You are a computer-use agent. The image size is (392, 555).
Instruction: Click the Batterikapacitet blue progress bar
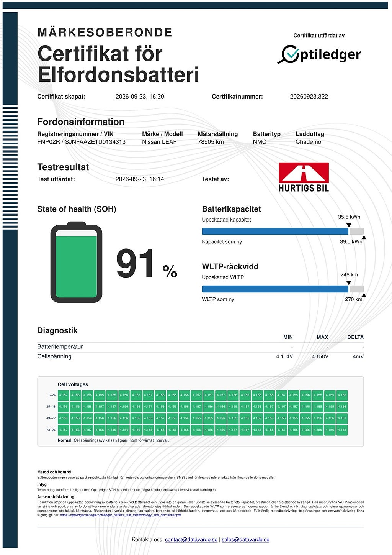(x=275, y=232)
